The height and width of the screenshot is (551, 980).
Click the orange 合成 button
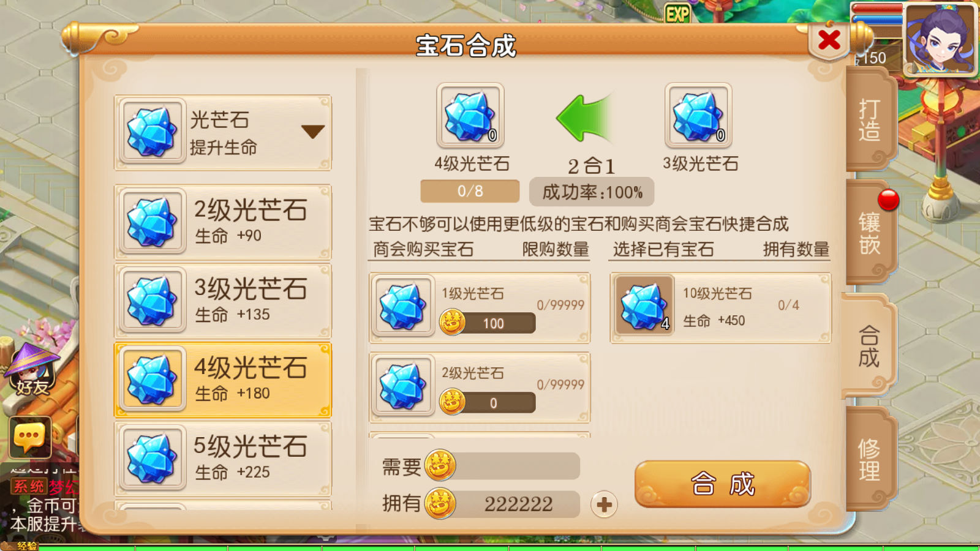[x=723, y=484]
